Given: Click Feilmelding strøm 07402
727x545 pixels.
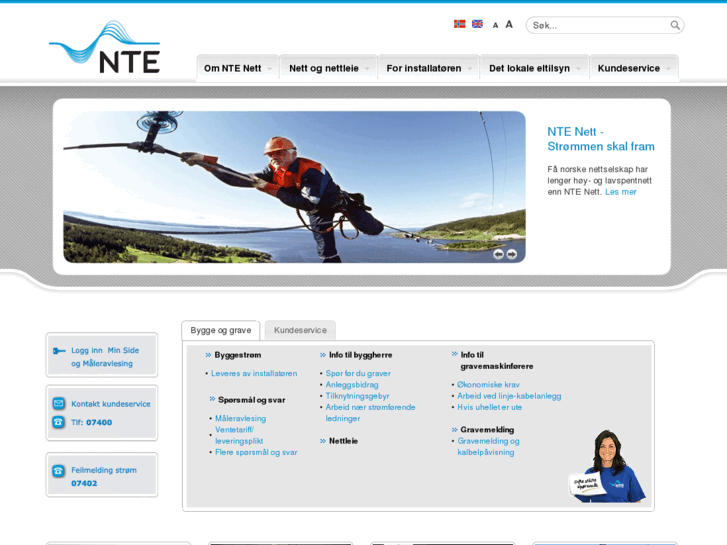Looking at the screenshot, I should pyautogui.click(x=104, y=477).
